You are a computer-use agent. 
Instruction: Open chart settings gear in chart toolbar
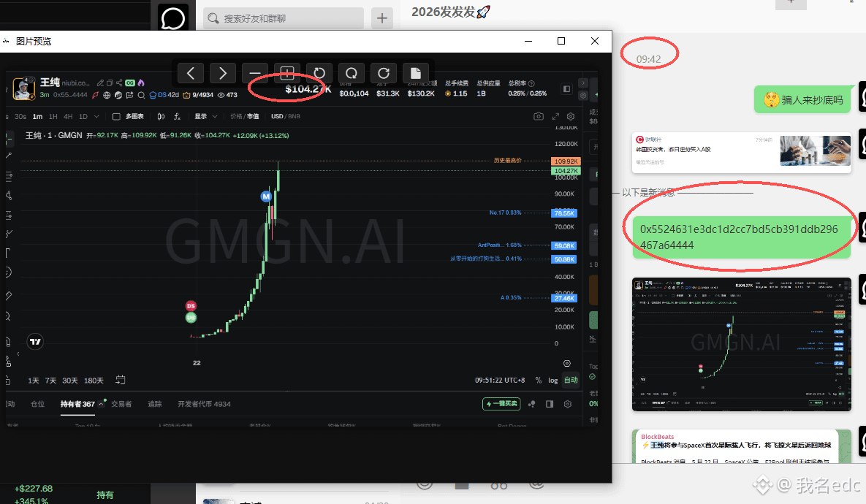(x=571, y=116)
